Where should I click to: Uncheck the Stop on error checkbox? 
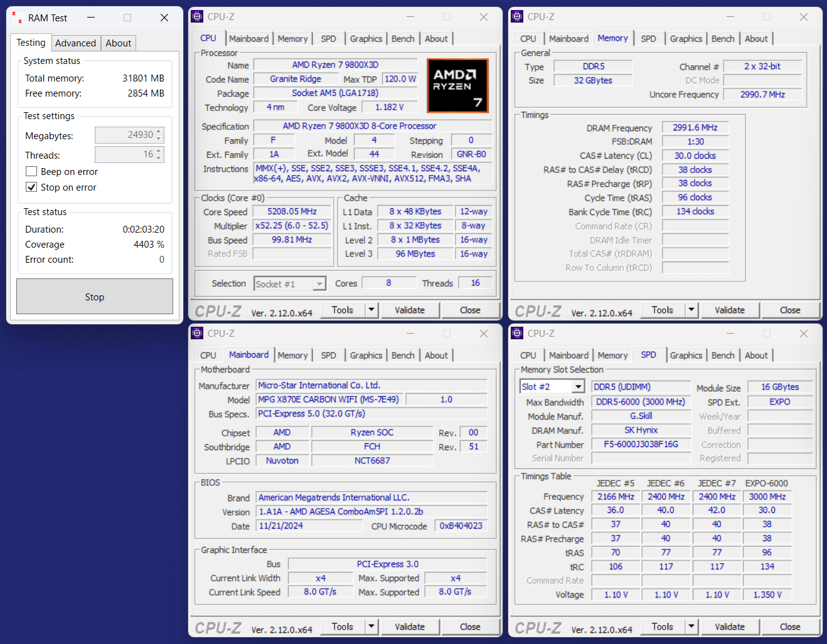(x=31, y=187)
